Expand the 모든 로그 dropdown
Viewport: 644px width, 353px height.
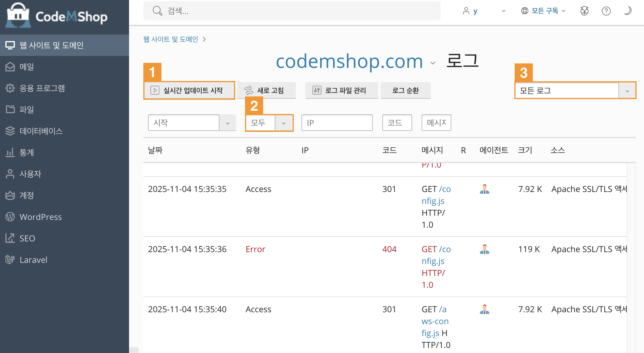click(627, 90)
